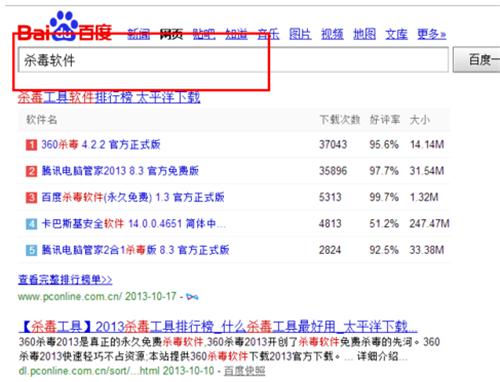Open 杀毒工具软件排行榜 太平洋下载 result title
The image size is (500, 382).
(109, 97)
